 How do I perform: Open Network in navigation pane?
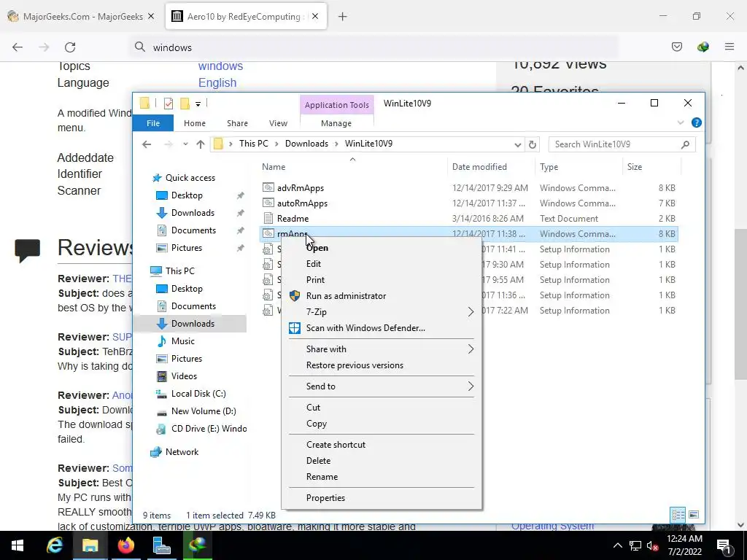coord(182,452)
